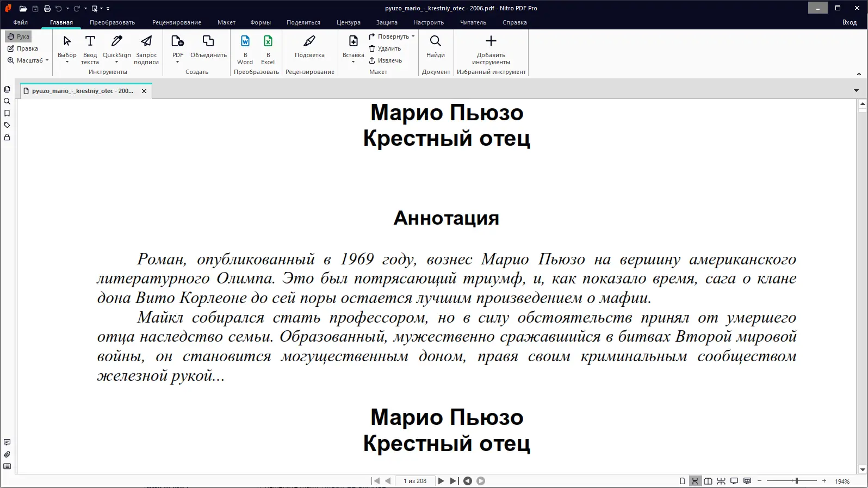868x488 pixels.
Task: Close the pyuzo_mario document tab
Action: pos(144,91)
